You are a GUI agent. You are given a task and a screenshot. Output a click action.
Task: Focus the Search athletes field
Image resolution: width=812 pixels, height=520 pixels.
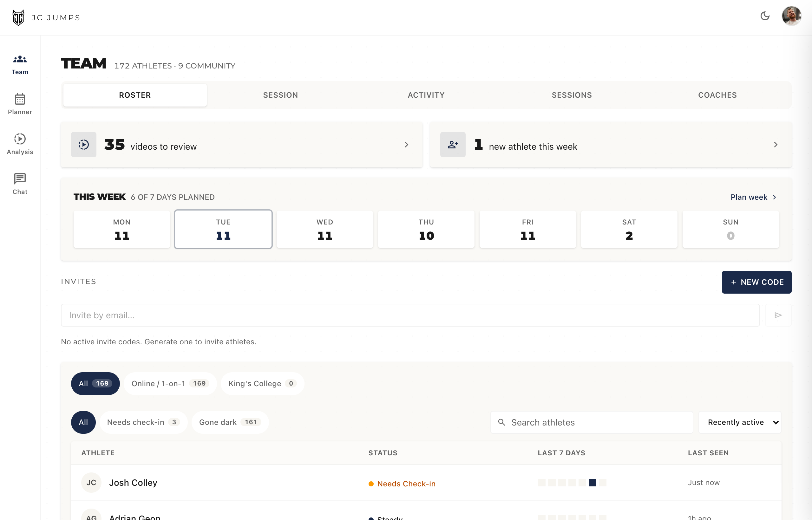pos(592,422)
